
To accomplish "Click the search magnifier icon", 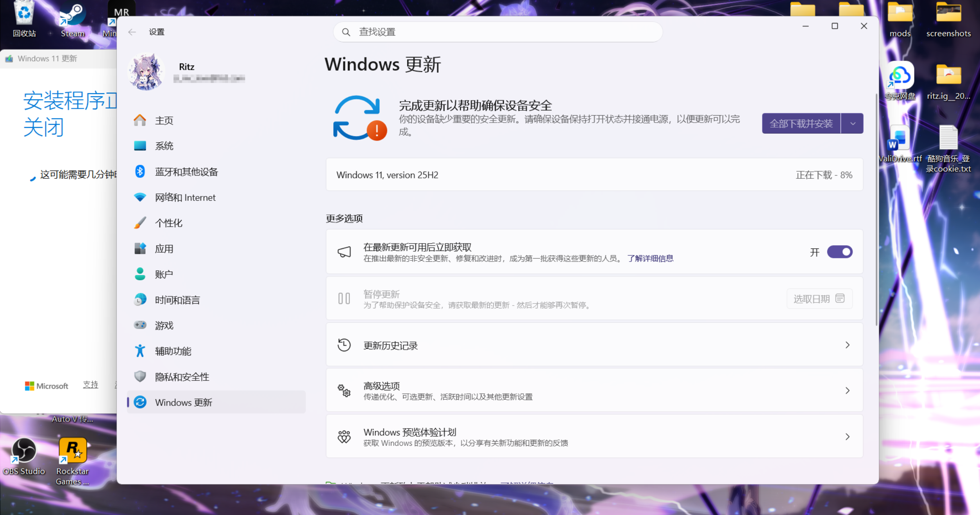I will 346,32.
